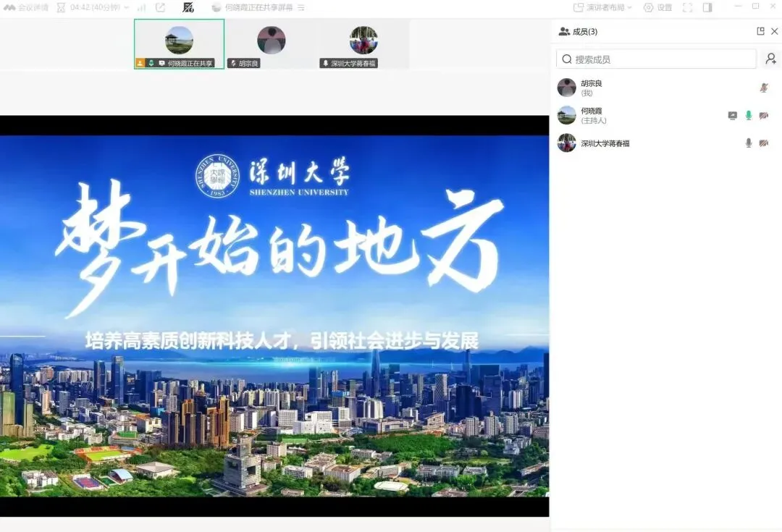Toggle the side panel icon in the top bar
Image resolution: width=782 pixels, height=532 pixels.
[x=707, y=7]
